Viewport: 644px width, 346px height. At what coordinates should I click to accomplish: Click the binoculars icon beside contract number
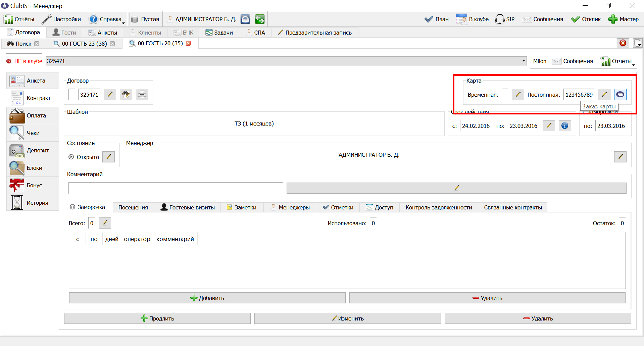click(x=126, y=95)
